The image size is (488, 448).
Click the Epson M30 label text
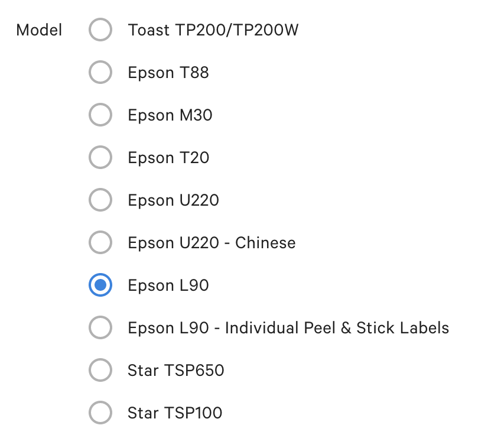tap(171, 115)
